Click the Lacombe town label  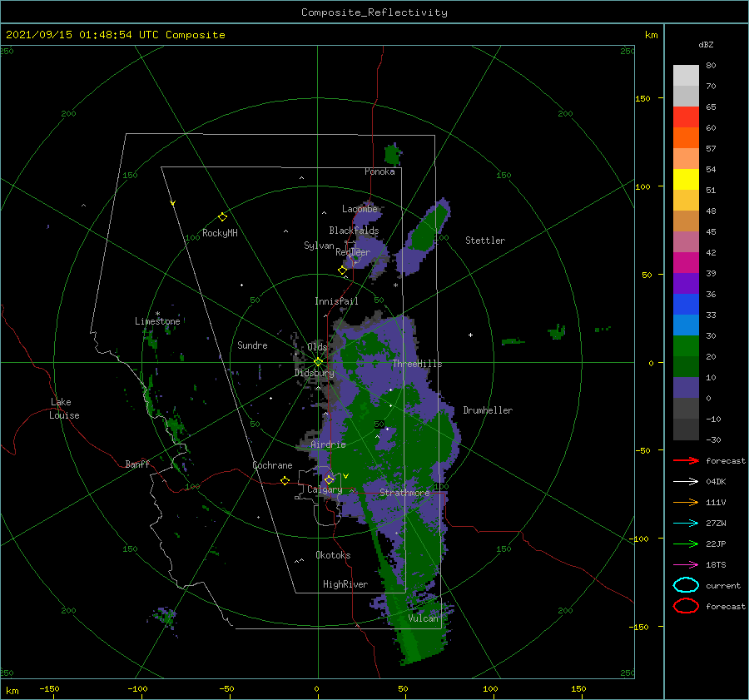click(360, 209)
